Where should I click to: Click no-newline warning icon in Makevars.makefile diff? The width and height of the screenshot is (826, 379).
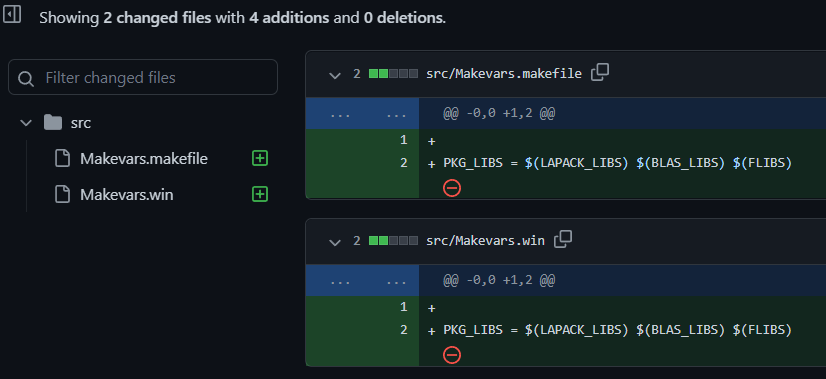tap(452, 188)
